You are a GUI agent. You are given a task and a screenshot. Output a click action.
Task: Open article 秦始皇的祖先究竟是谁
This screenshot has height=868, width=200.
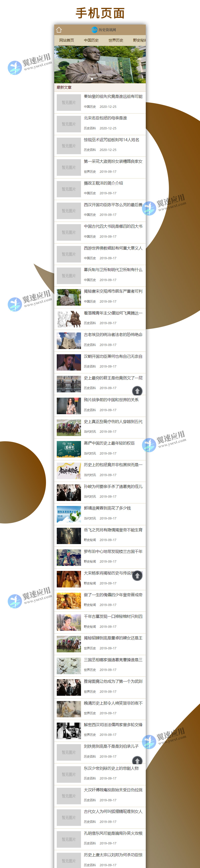(113, 96)
